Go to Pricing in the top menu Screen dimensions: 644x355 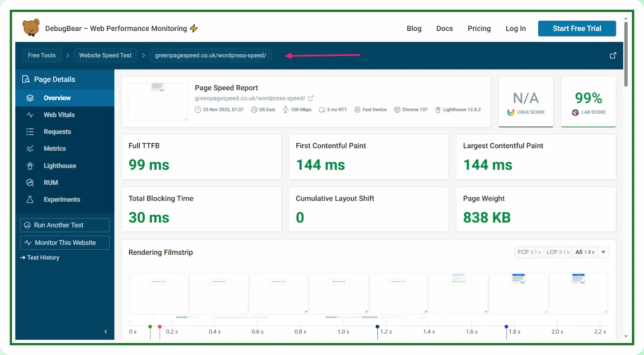coord(479,28)
